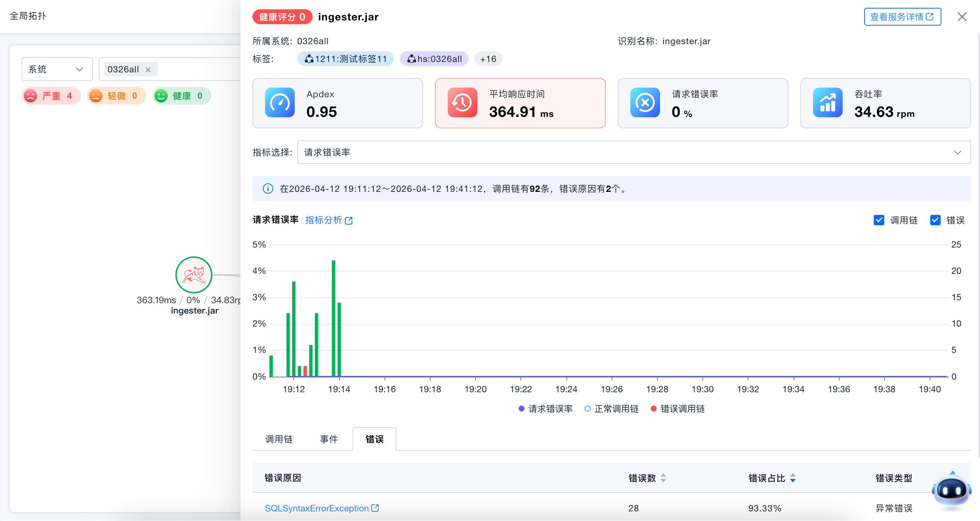Open the 指标选择 metric dropdown
The image size is (980, 521).
tap(634, 153)
